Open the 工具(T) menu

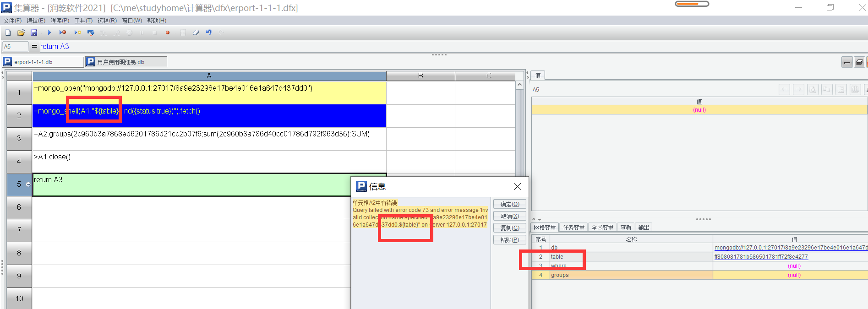point(83,21)
